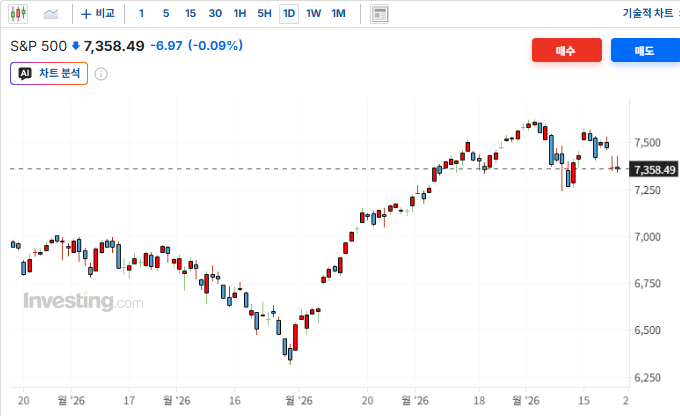The height and width of the screenshot is (416, 680).
Task: Show info tooltip icon beside 차트 분석
Action: click(101, 74)
